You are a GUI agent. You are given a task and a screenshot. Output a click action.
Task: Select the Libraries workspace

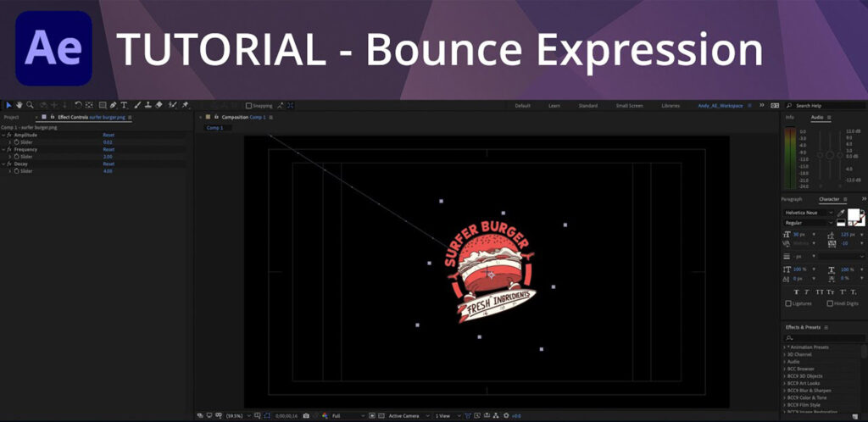click(x=670, y=106)
